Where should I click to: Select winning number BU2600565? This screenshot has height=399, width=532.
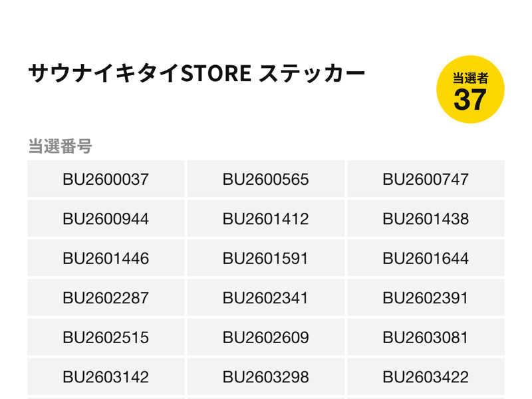265,180
